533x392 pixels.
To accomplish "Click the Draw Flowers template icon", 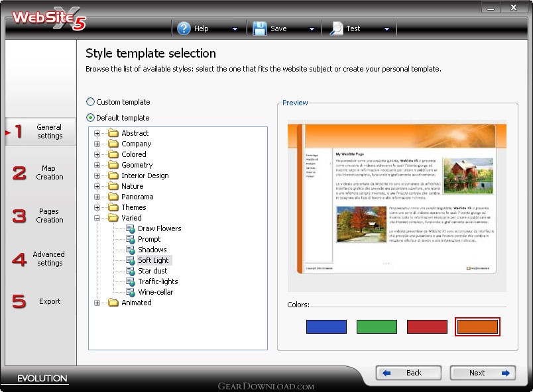I will pos(131,228).
